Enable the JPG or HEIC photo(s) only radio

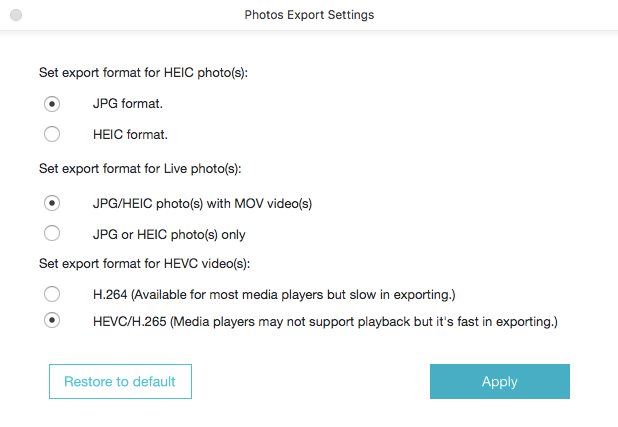52,234
